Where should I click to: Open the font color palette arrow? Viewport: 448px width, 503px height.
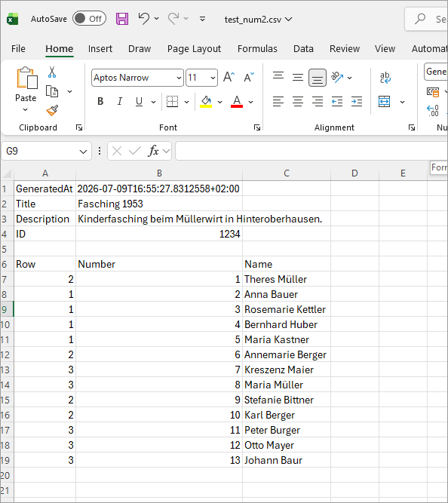click(x=251, y=103)
